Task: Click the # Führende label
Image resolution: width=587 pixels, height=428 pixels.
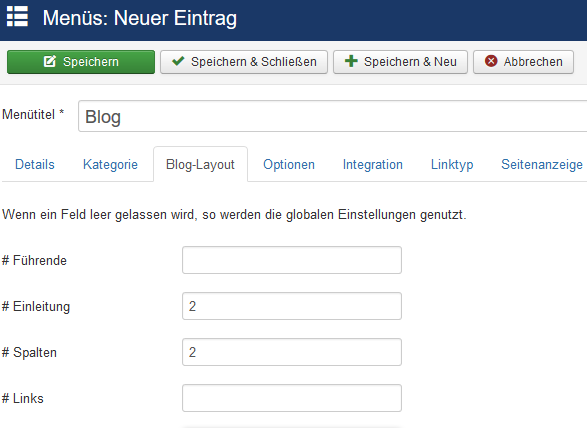Action: [x=34, y=260]
